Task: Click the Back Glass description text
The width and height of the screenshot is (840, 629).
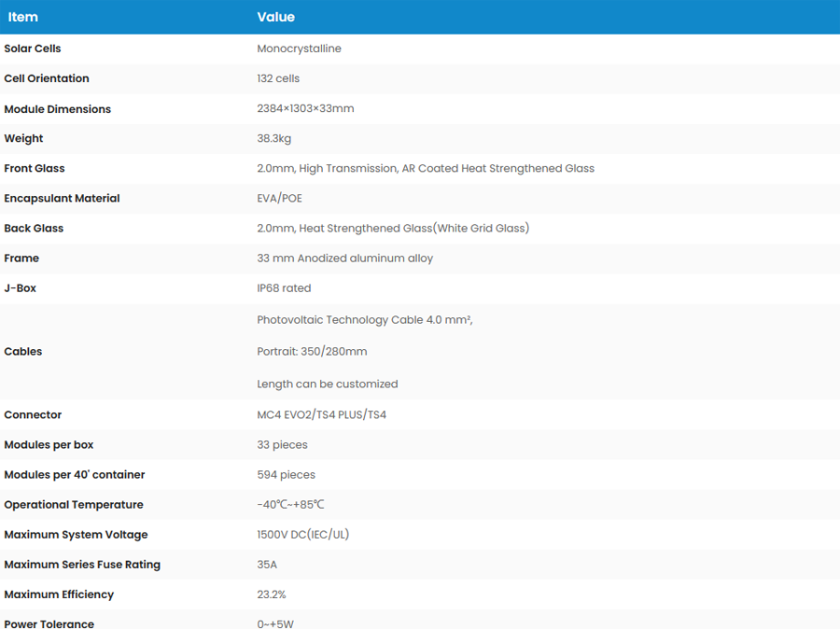Action: [393, 228]
